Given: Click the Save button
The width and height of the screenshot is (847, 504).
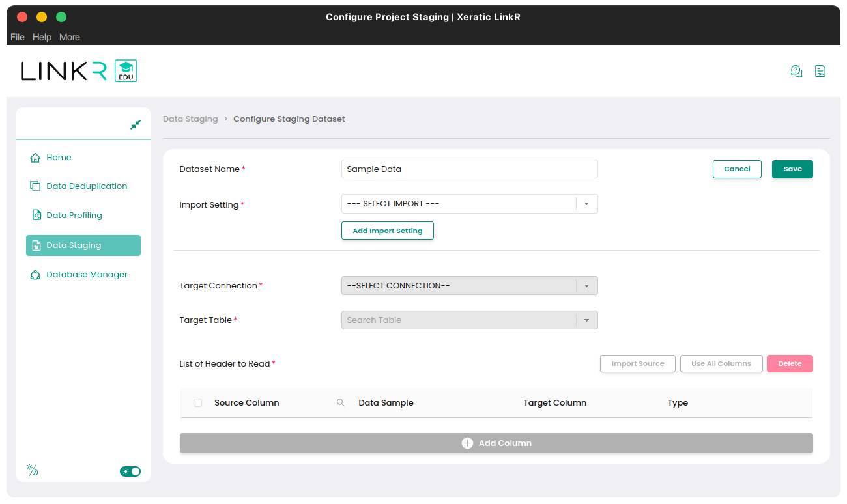Looking at the screenshot, I should pyautogui.click(x=792, y=169).
